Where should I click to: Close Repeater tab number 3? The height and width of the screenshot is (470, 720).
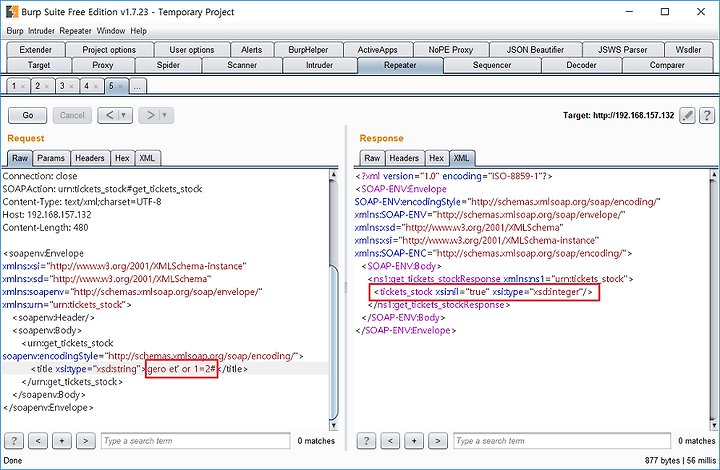[x=71, y=86]
